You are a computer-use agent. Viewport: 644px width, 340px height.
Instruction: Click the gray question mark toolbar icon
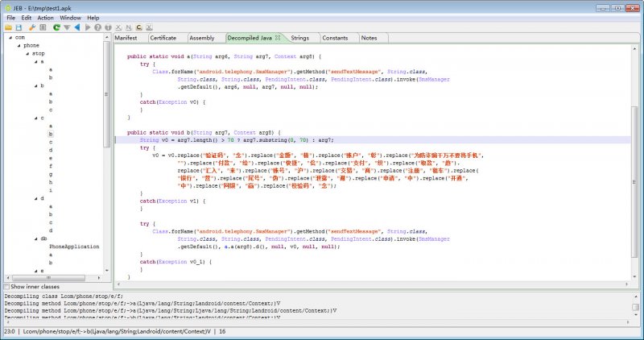pos(97,27)
